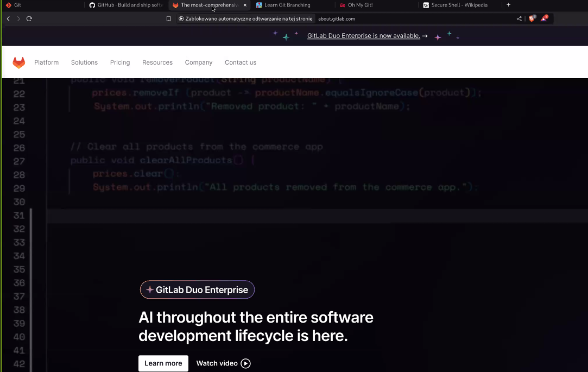This screenshot has height=372, width=588.
Task: Go back with the browser back arrow
Action: (x=8, y=18)
